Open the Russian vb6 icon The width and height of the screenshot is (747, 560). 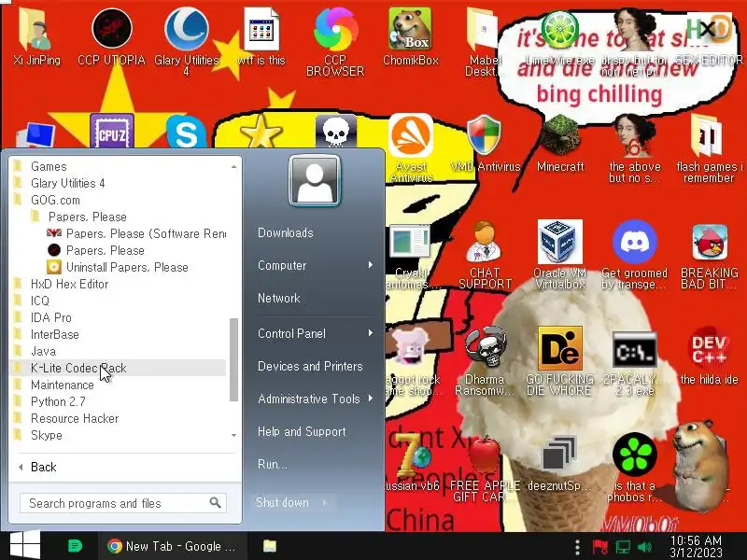413,462
